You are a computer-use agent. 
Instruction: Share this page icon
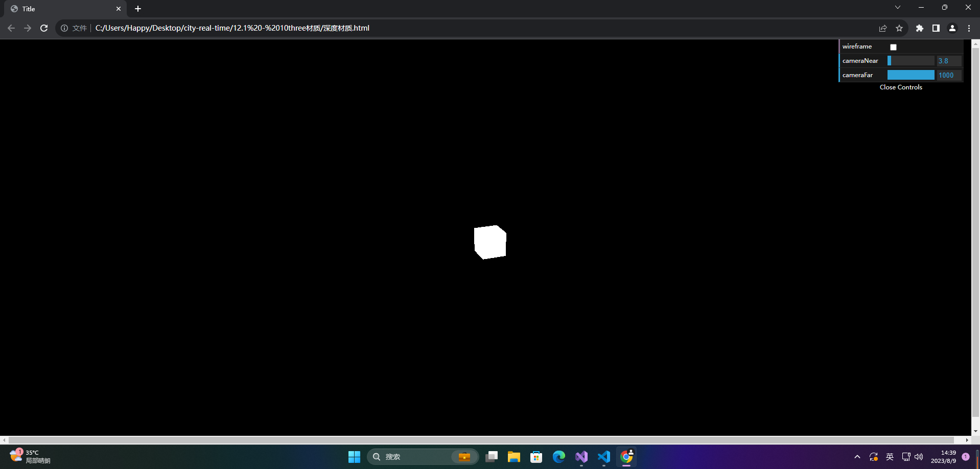[x=883, y=28]
